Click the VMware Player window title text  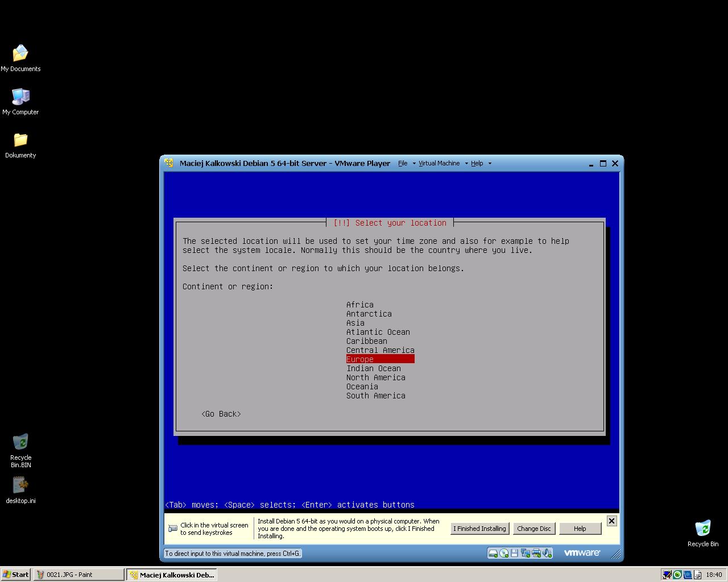pyautogui.click(x=285, y=163)
